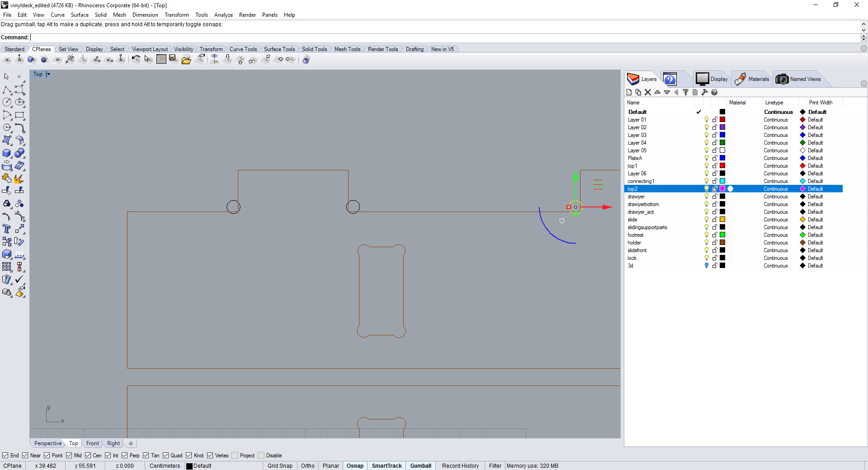Viewport: 868px width, 470px height.
Task: Toggle Grid Snap in status bar
Action: pos(280,466)
